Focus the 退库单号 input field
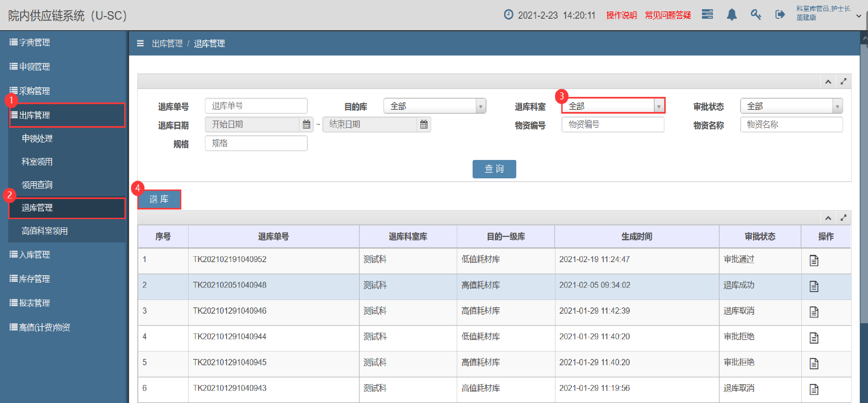Screen dimensions: 868x403 coord(256,106)
